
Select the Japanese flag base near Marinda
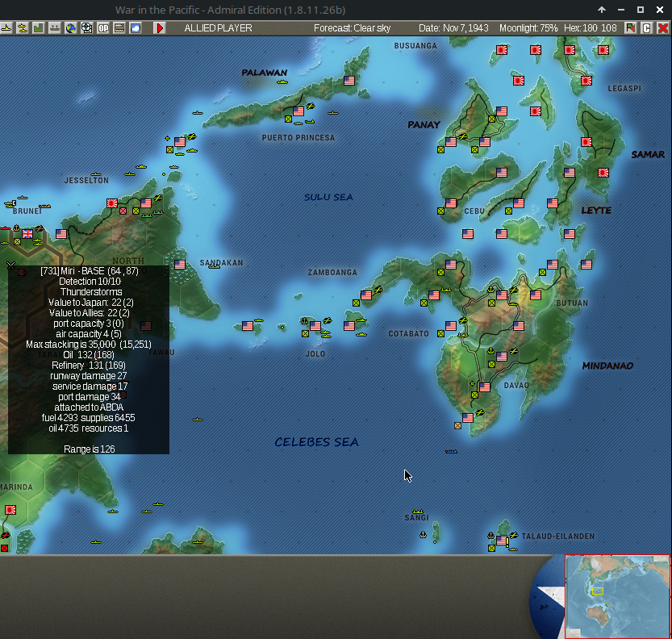[10, 510]
